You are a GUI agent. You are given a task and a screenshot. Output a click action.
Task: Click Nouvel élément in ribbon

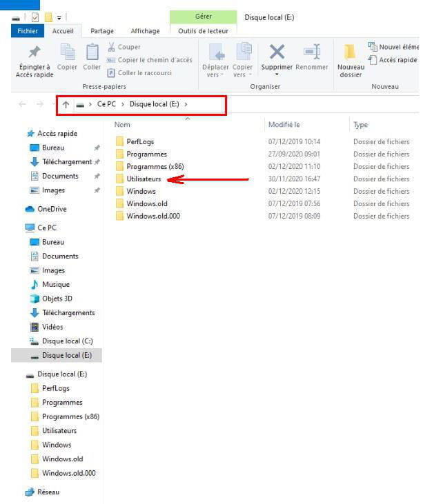click(393, 47)
